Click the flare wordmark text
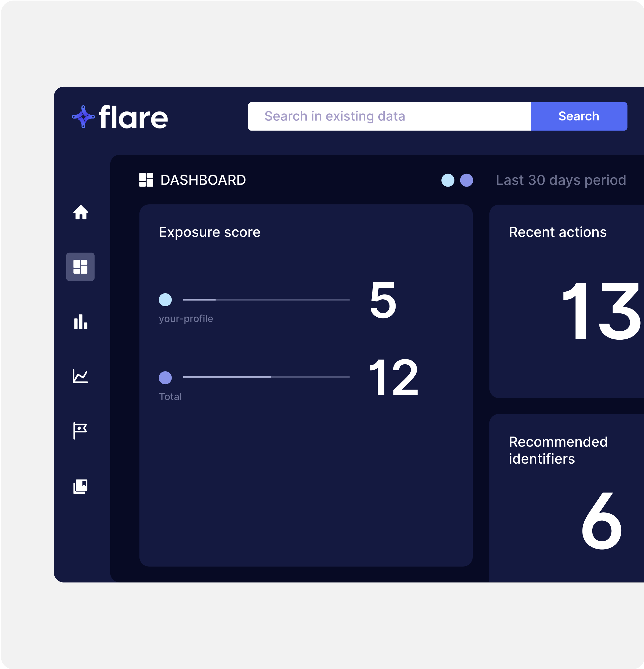The height and width of the screenshot is (669, 644). click(x=133, y=117)
